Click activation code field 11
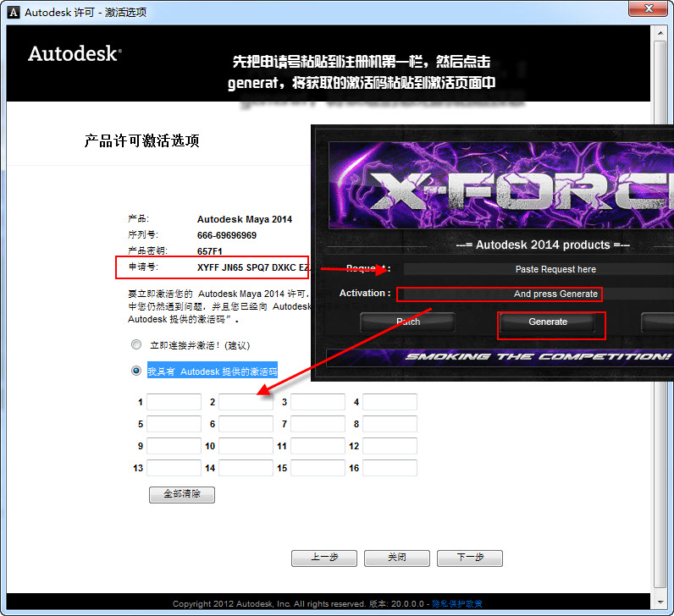This screenshot has height=616, width=674. click(318, 446)
